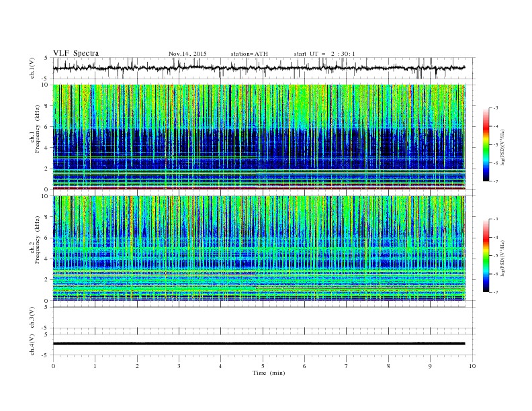Click the "-5" tick on ch.1 color bar
Image resolution: width=532 pixels, height=411 pixels.
pos(496,145)
